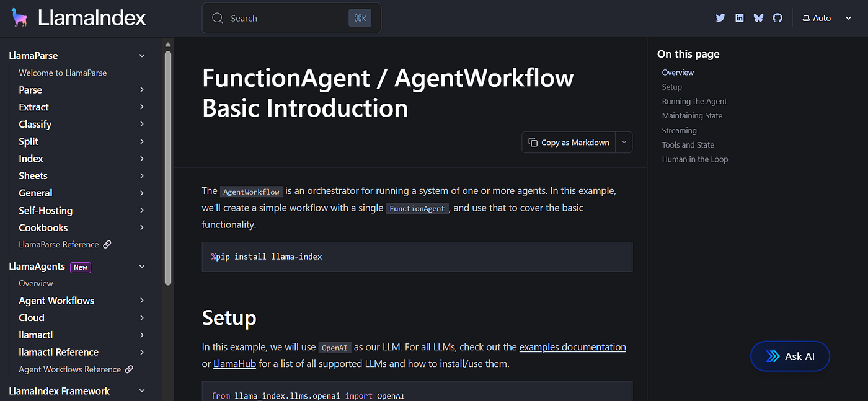Image resolution: width=868 pixels, height=401 pixels.
Task: Click the On this page heading
Action: coord(688,54)
